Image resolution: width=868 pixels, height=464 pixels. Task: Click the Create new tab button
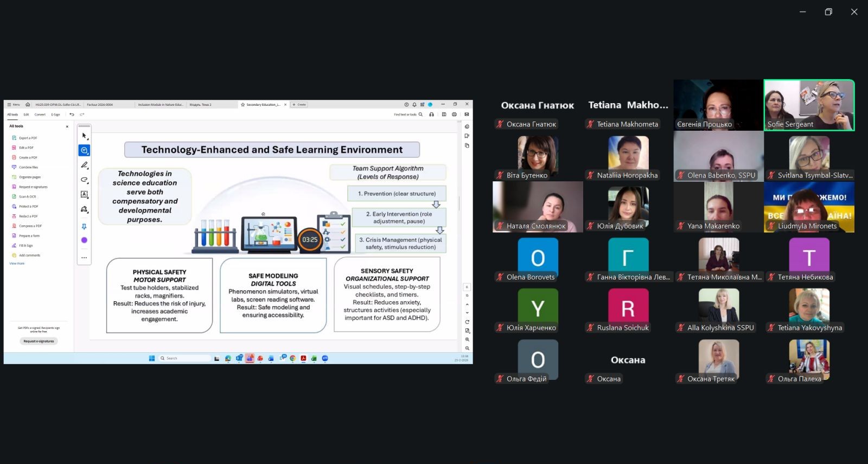click(299, 105)
